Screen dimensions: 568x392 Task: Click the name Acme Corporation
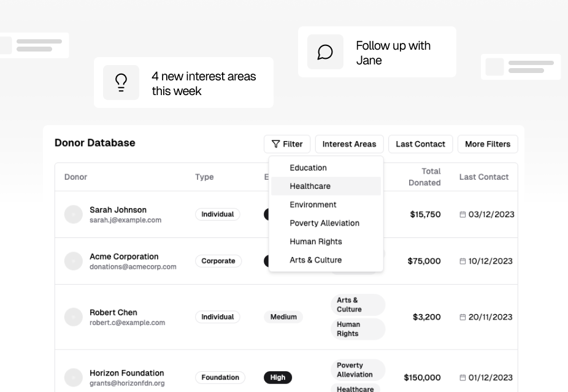tap(124, 257)
